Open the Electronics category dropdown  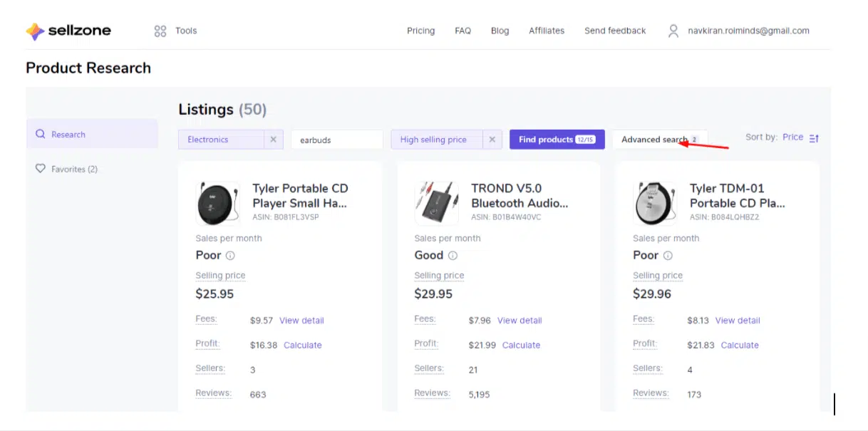pos(221,140)
